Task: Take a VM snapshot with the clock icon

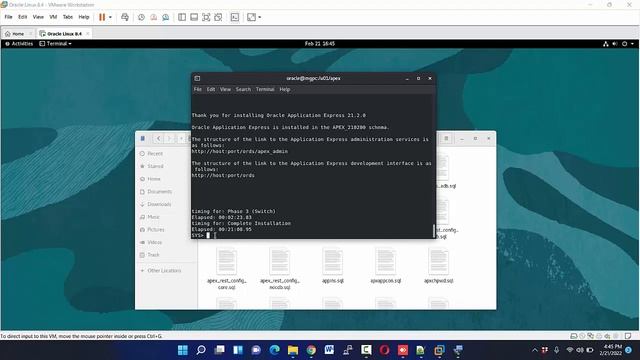Action: pos(141,17)
